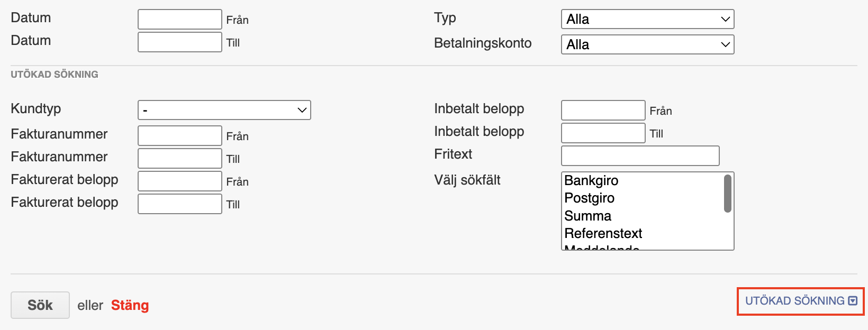
Task: Click the Fakturanummer Från field
Action: tap(180, 136)
